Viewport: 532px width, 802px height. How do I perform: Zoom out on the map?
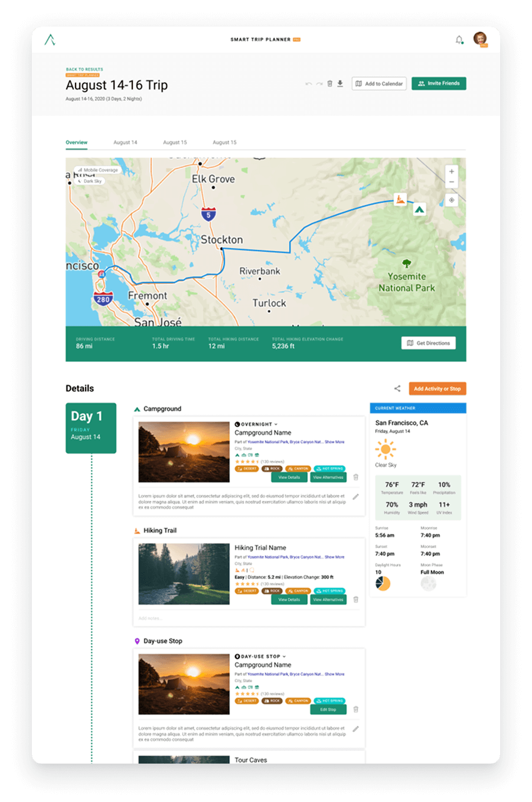point(452,183)
